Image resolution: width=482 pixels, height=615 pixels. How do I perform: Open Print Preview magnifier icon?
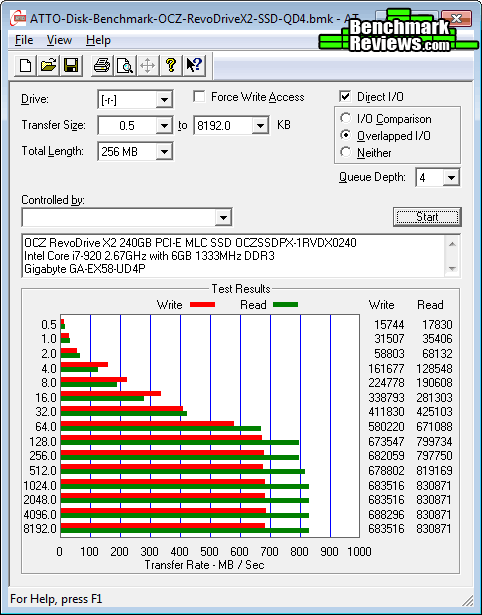click(125, 65)
